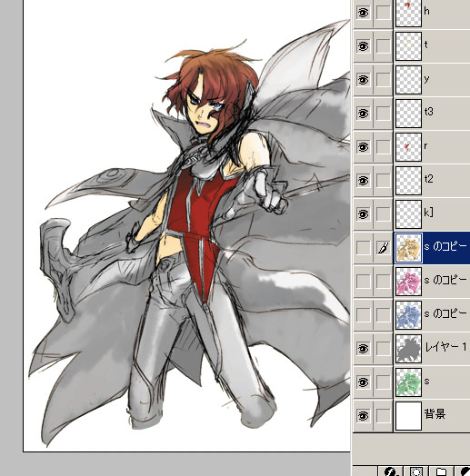Viewport: 470px width, 476px height.
Task: Click the thumbnail of the k] layer
Action: tap(408, 214)
